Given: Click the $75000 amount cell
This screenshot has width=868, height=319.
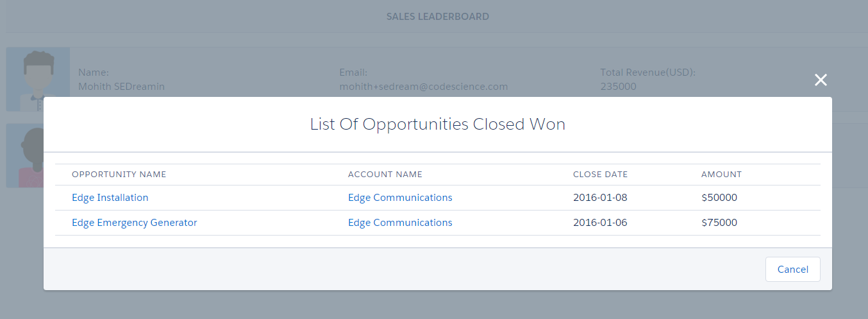Looking at the screenshot, I should (x=719, y=223).
